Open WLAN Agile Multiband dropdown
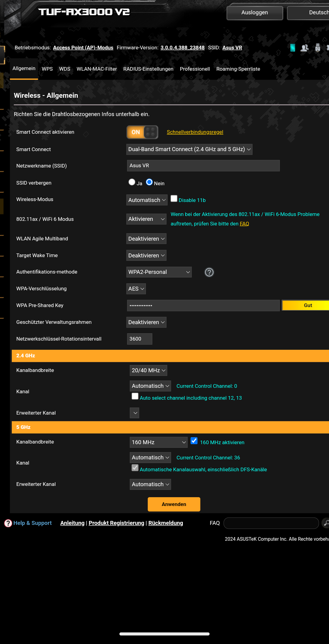Image resolution: width=329 pixels, height=644 pixels. click(146, 239)
